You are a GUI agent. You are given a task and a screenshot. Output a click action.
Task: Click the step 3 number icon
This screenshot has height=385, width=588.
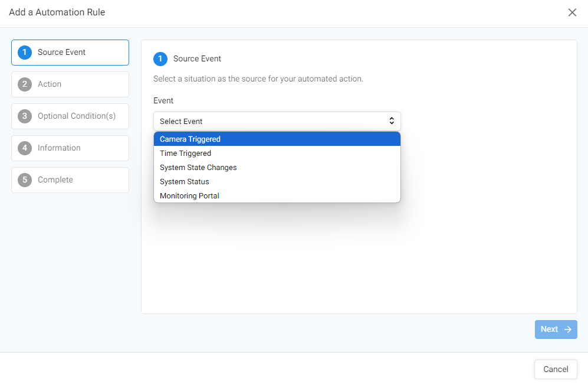(25, 116)
